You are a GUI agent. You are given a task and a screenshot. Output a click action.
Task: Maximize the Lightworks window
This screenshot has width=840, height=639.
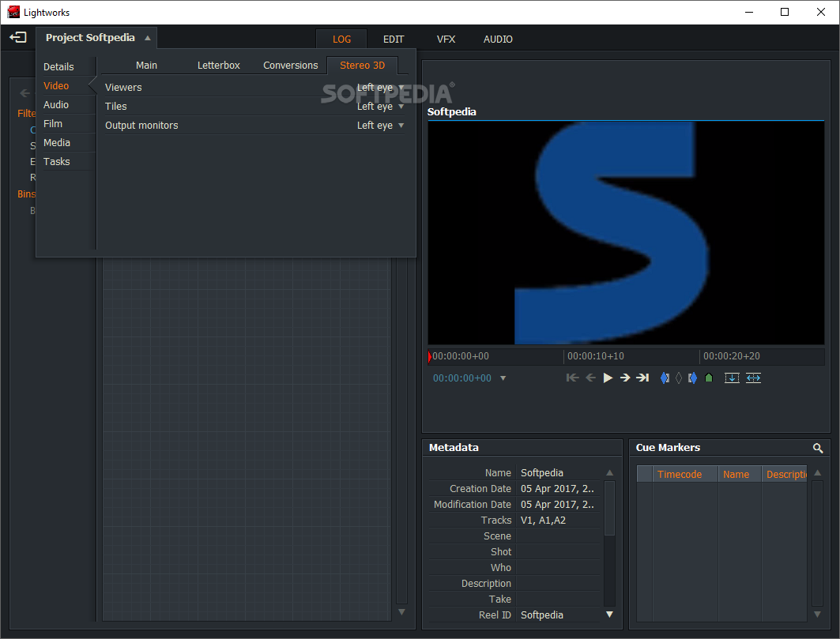tap(784, 12)
